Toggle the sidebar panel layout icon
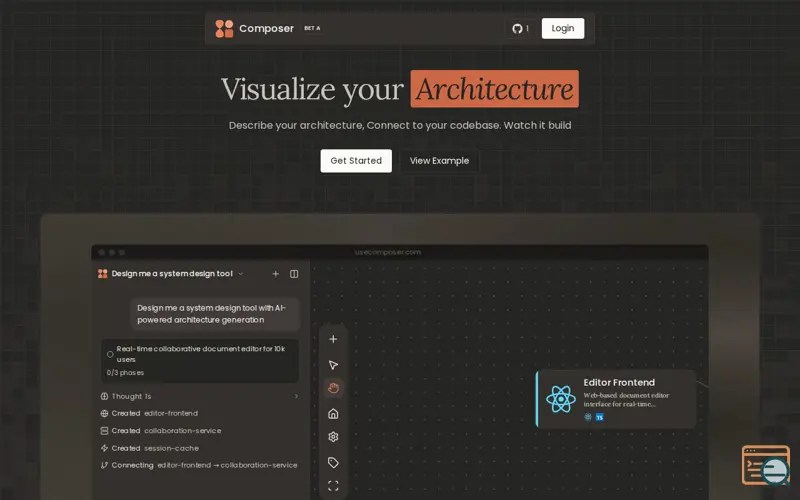 click(x=294, y=274)
